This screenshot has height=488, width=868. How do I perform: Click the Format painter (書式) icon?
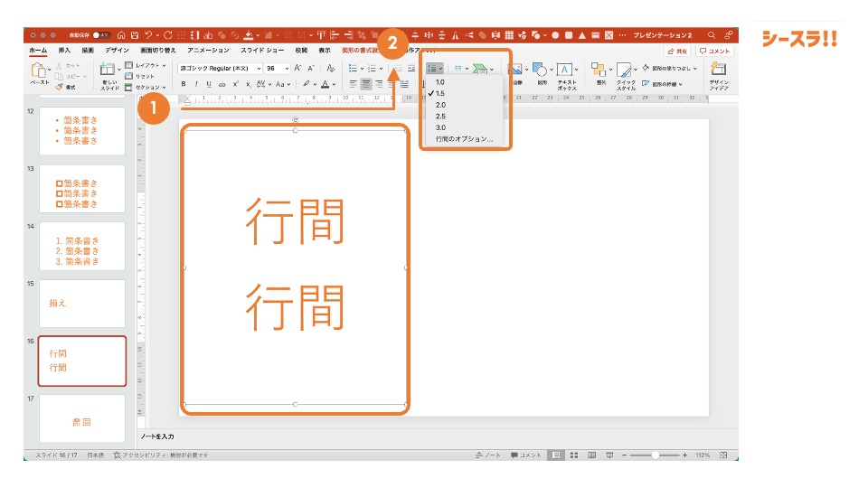[60, 87]
